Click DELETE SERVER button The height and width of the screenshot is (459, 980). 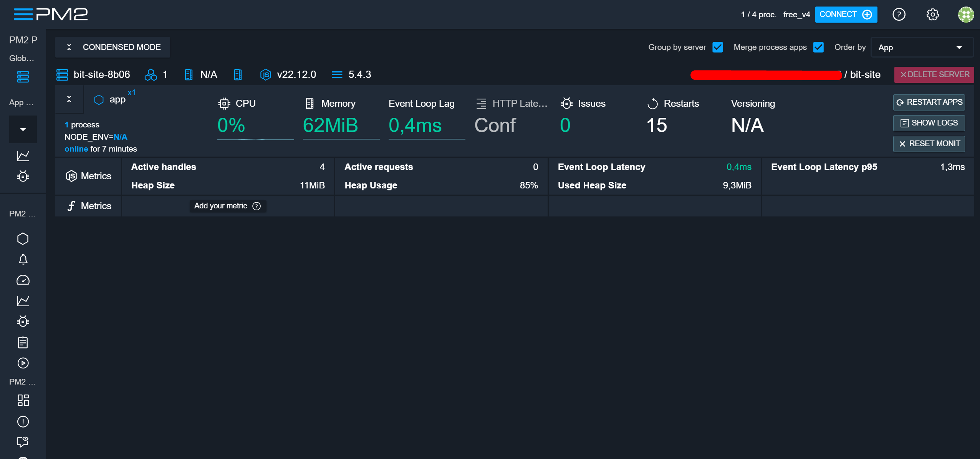click(x=934, y=74)
